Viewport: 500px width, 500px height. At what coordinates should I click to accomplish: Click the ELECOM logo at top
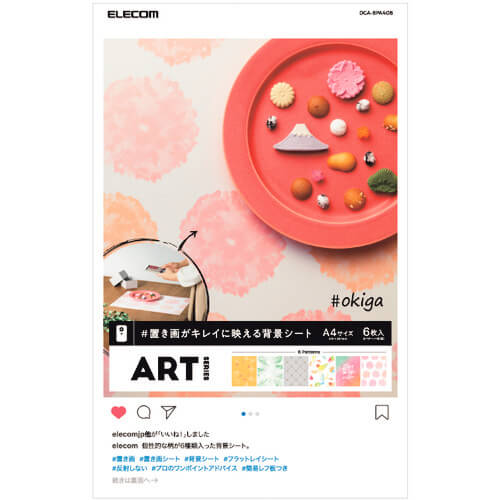[133, 14]
